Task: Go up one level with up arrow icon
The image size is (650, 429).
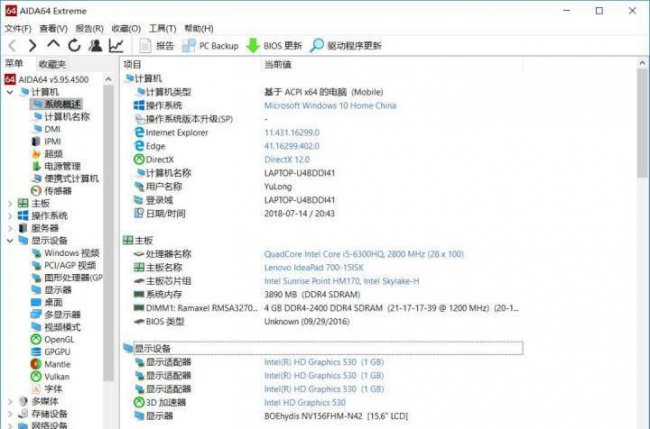Action: click(x=53, y=44)
